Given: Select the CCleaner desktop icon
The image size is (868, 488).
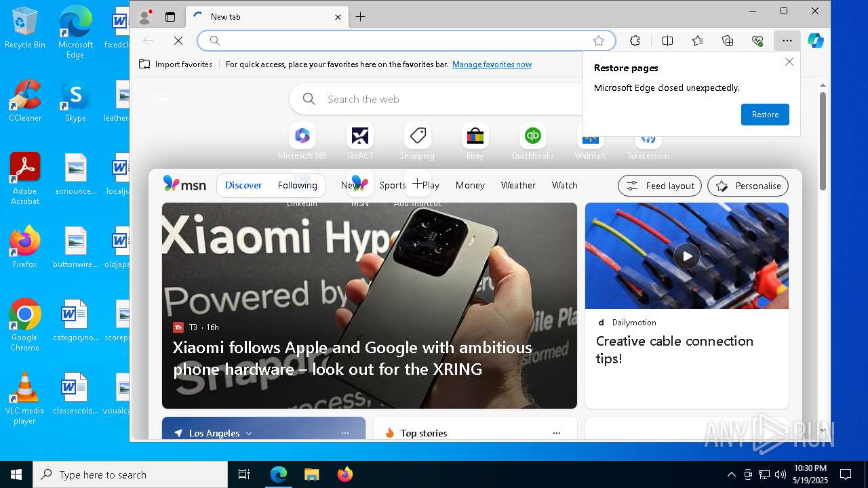Looking at the screenshot, I should (x=25, y=101).
